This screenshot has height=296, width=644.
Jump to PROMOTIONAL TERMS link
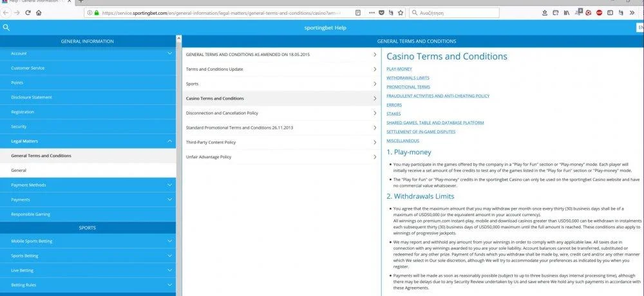(x=408, y=87)
